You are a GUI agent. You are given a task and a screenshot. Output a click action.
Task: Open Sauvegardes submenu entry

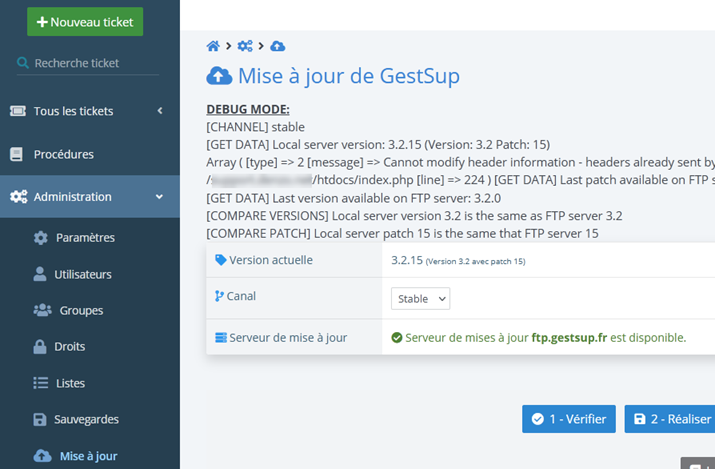[86, 419]
